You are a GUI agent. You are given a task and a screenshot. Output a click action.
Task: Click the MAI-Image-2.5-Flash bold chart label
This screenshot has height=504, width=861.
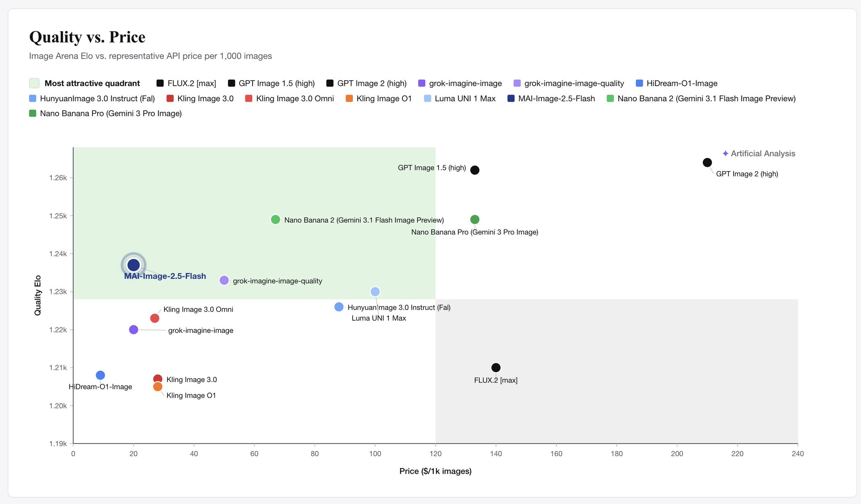(x=165, y=276)
